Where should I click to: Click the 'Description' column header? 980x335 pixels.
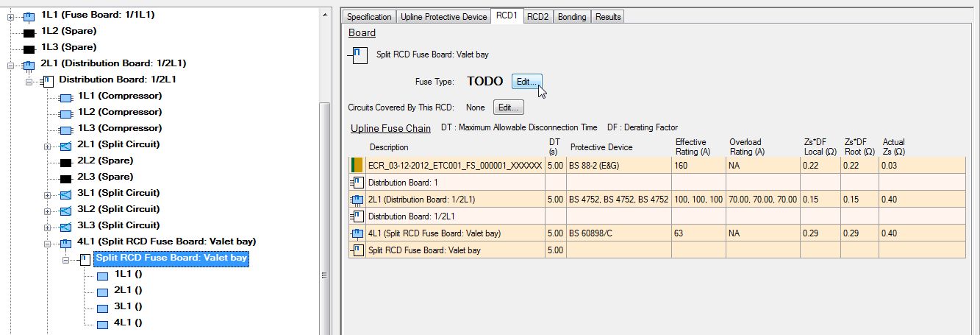pyautogui.click(x=389, y=147)
